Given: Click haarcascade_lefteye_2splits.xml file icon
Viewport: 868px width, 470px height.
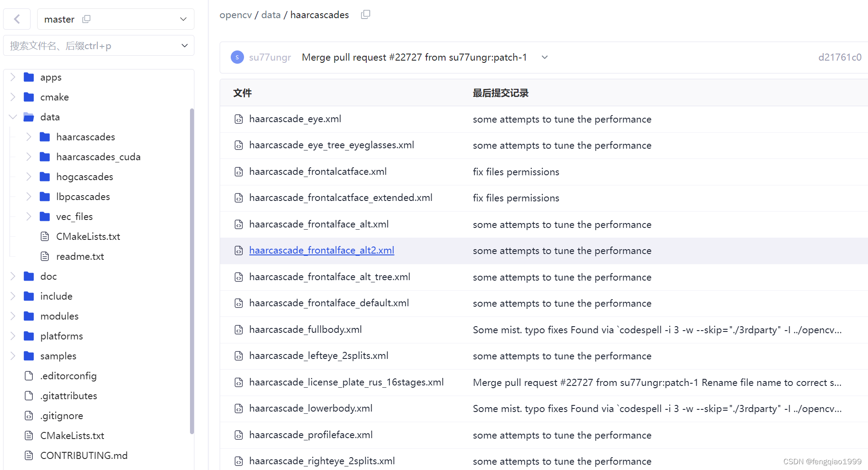Looking at the screenshot, I should point(239,356).
